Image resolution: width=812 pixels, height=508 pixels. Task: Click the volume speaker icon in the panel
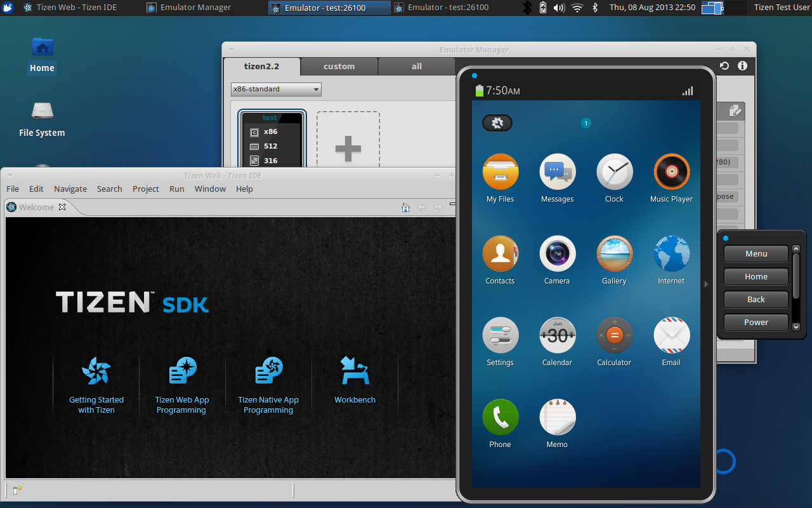559,8
